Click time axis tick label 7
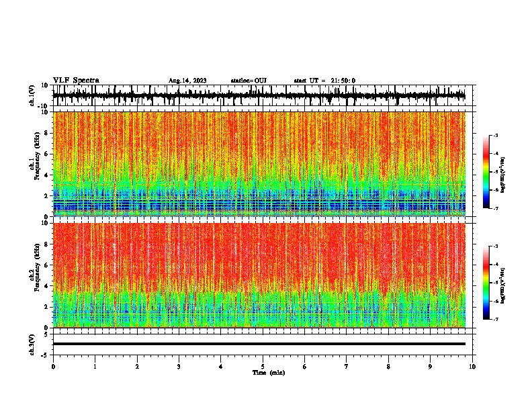532x411 pixels. pyautogui.click(x=347, y=367)
